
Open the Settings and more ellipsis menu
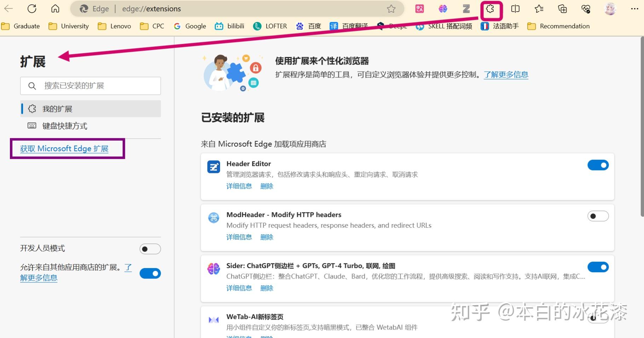[x=635, y=9]
